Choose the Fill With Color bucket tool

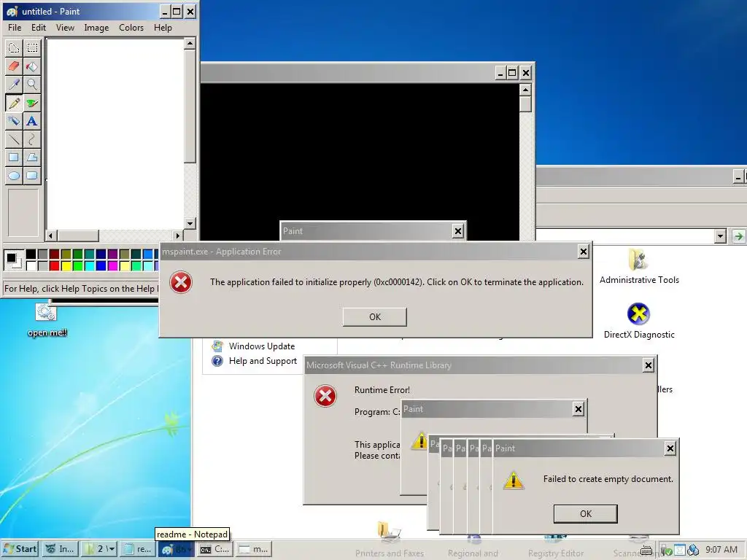coord(32,66)
